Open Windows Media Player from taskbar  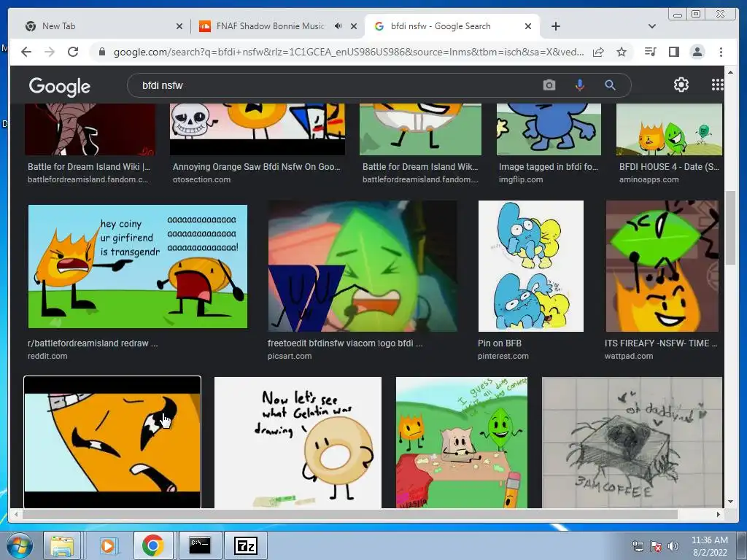(107, 545)
